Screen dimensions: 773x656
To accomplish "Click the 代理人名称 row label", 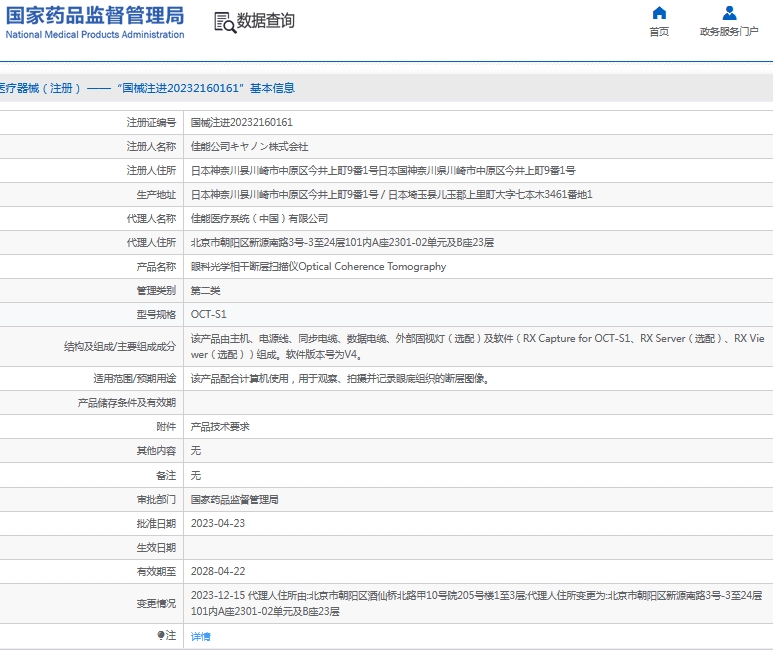I will [151, 218].
